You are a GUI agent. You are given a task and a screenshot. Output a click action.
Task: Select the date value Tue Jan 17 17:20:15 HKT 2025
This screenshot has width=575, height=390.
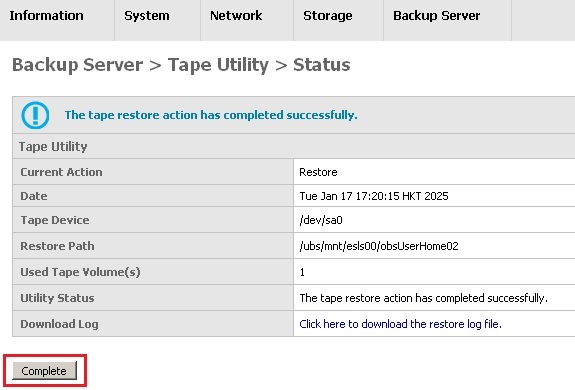(374, 196)
